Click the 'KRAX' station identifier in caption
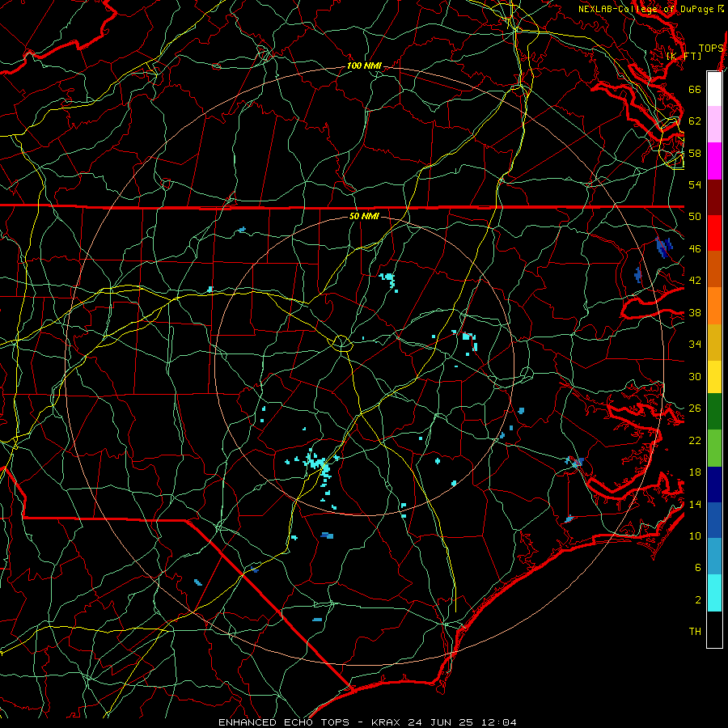This screenshot has width=728, height=728. 387,722
